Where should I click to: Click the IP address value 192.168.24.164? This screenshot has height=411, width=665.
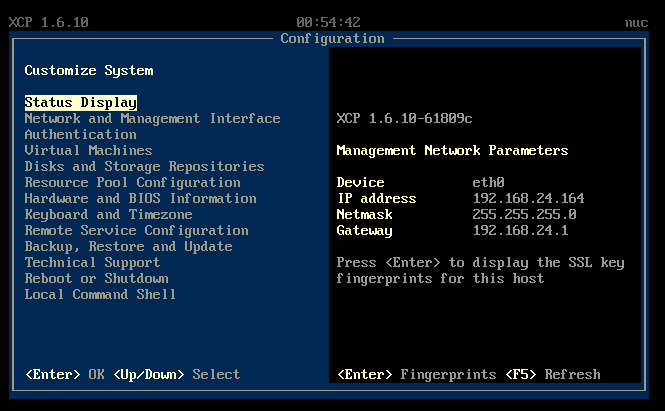pyautogui.click(x=528, y=198)
